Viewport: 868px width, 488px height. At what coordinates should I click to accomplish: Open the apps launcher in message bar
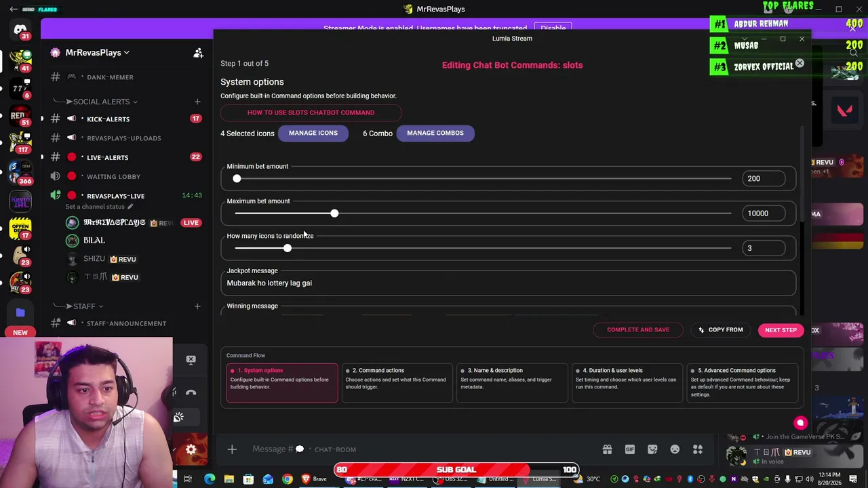(698, 449)
